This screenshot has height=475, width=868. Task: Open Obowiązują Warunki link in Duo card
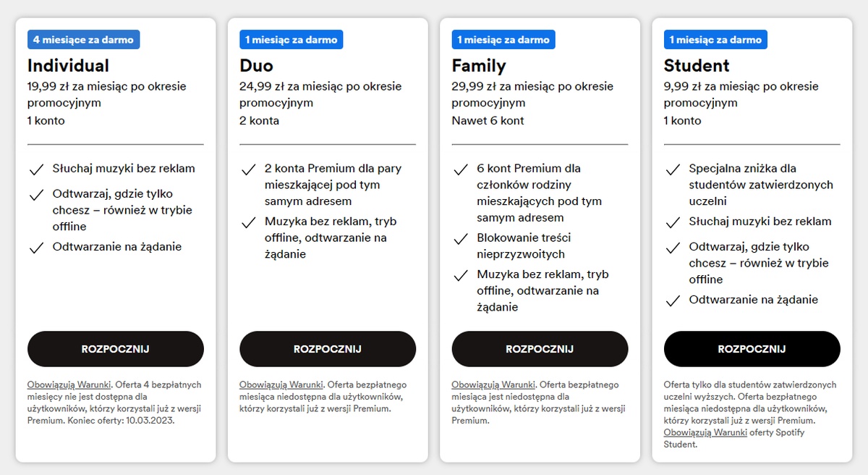tap(281, 385)
